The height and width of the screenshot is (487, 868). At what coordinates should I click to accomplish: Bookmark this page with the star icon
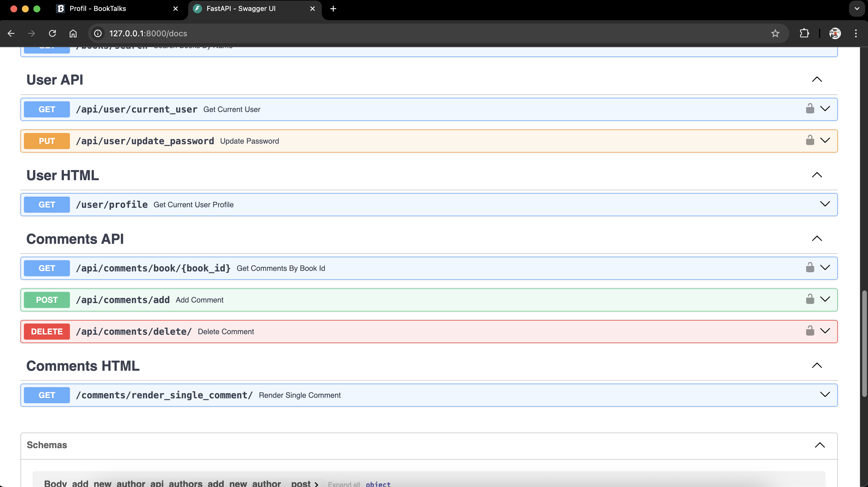pos(775,33)
